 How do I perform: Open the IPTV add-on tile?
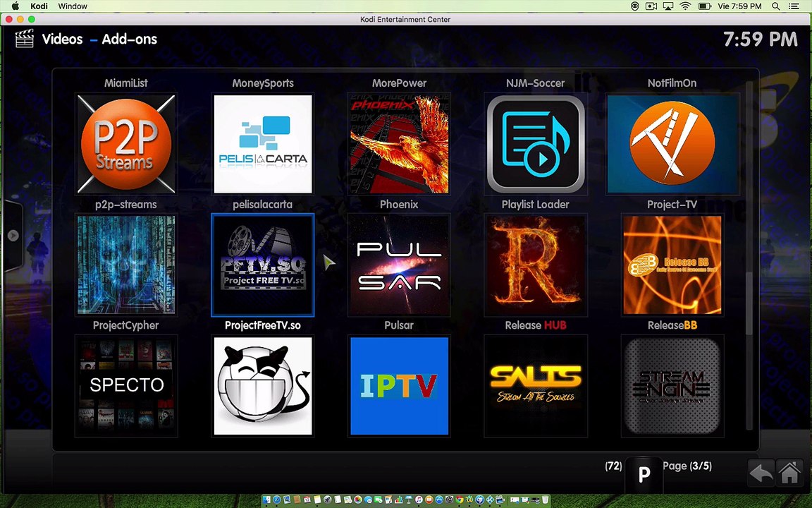pos(399,386)
